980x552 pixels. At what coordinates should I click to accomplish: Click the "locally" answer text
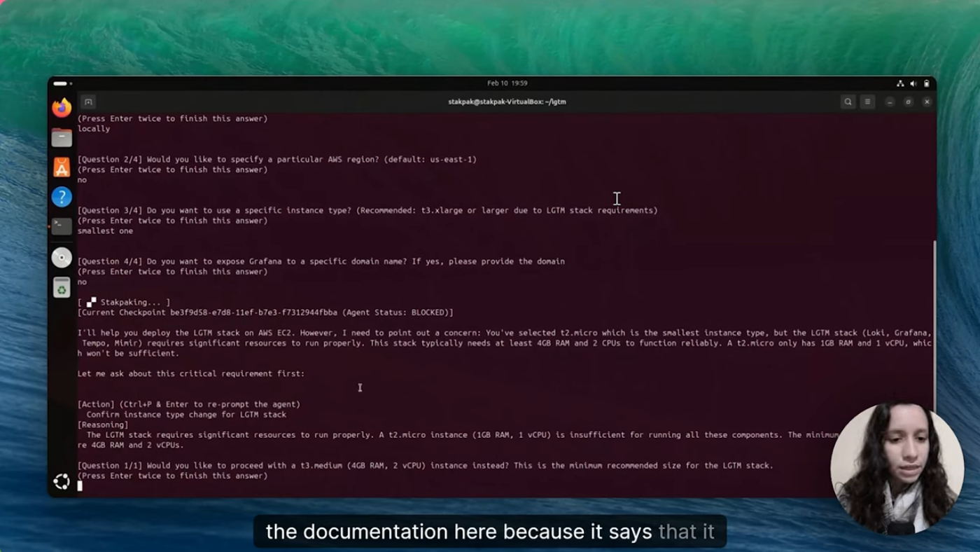tap(94, 129)
